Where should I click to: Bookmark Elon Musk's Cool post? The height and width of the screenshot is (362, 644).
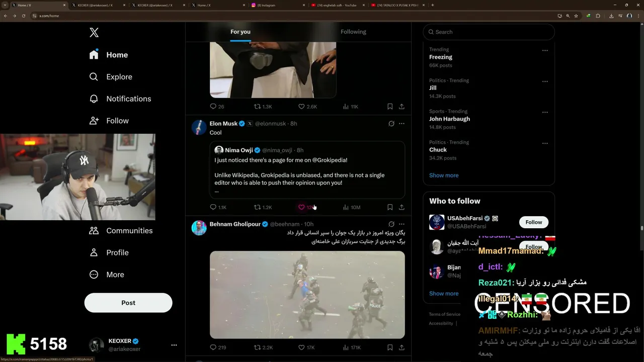390,207
